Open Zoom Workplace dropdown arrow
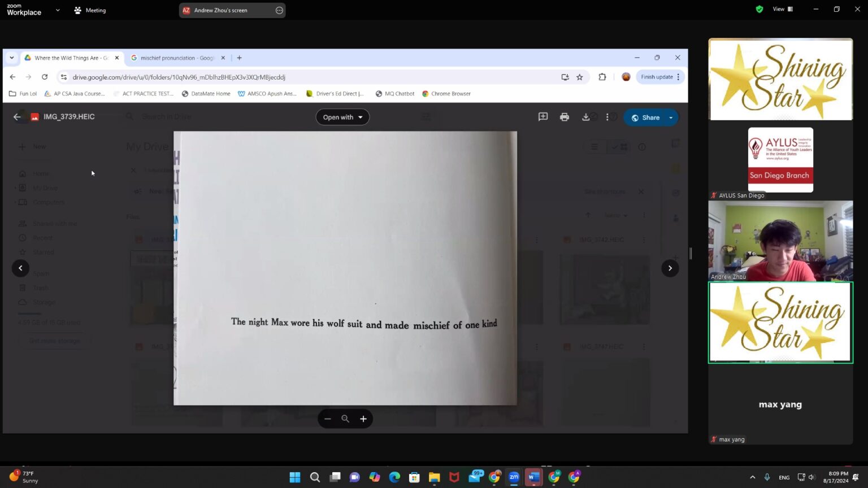868x488 pixels. pyautogui.click(x=58, y=10)
